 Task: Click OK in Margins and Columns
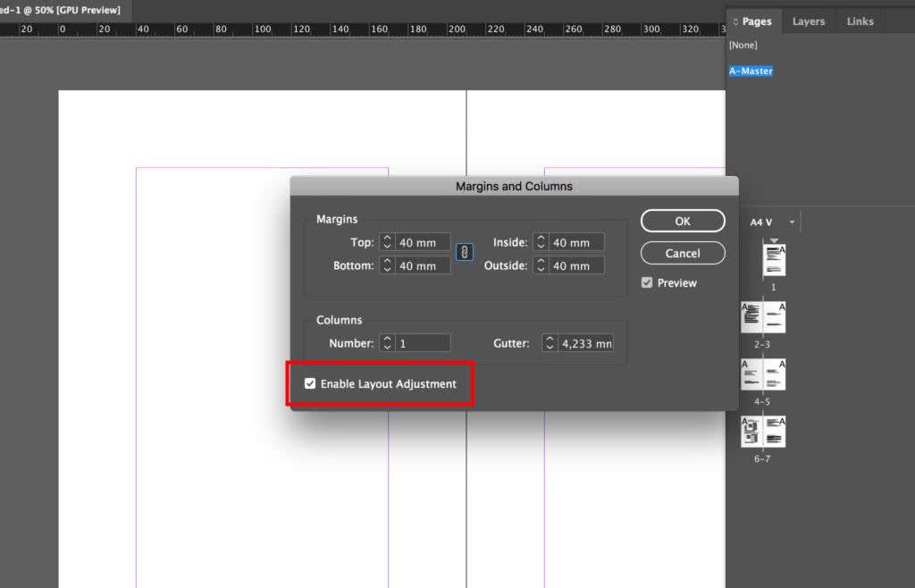[683, 221]
